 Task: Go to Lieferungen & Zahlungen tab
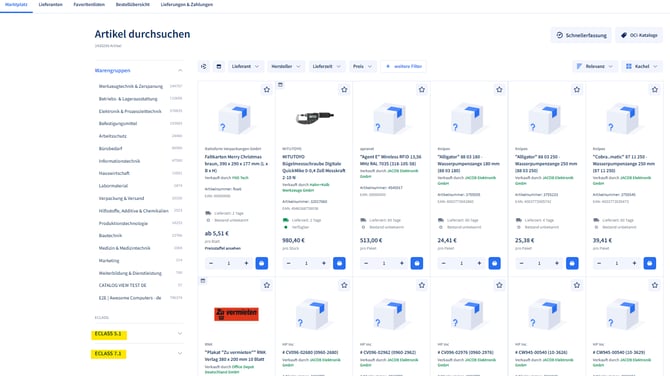tap(187, 5)
